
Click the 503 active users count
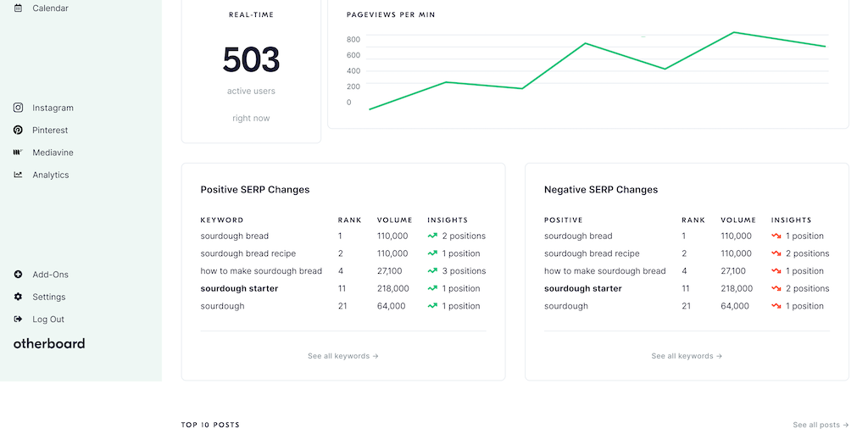[x=251, y=60]
